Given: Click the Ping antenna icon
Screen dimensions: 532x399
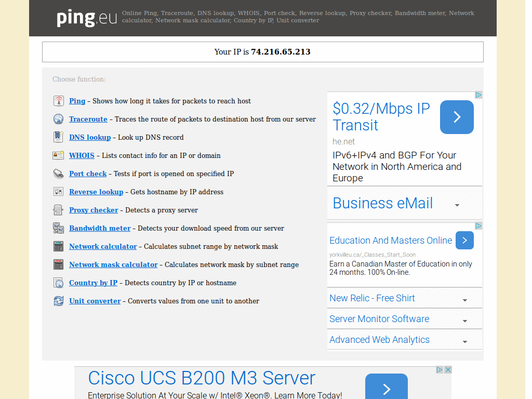Looking at the screenshot, I should [58, 101].
